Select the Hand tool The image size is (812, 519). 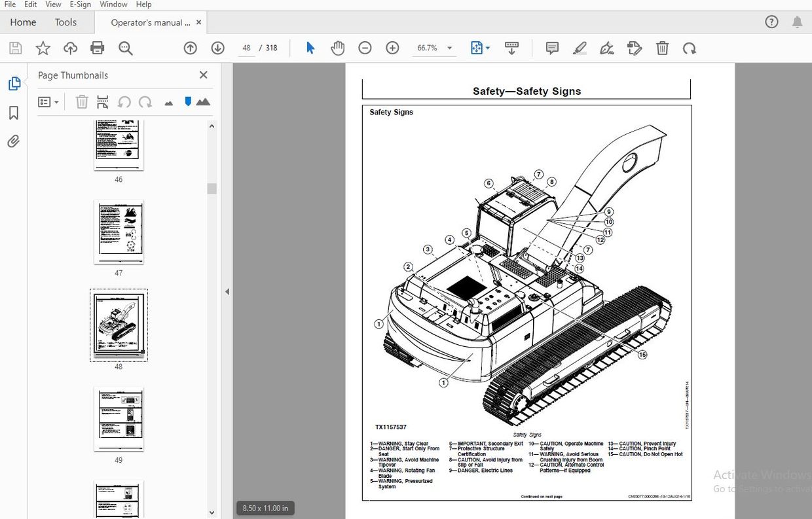(337, 48)
